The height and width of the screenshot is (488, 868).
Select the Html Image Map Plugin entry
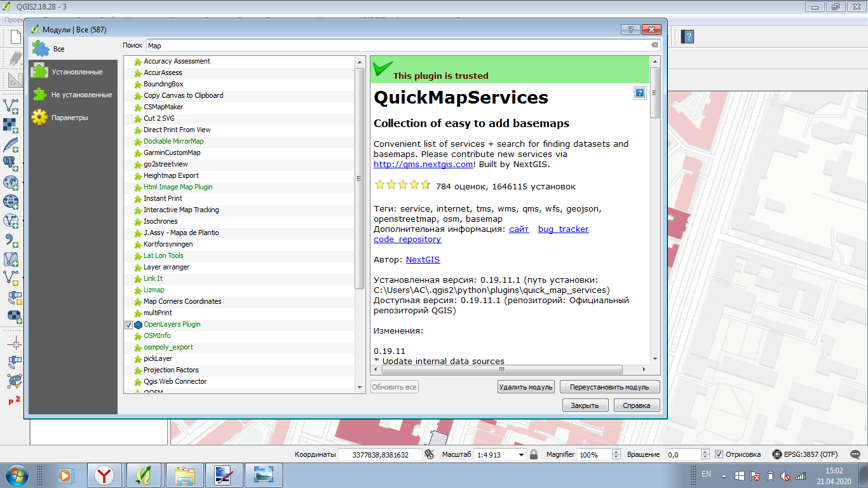[x=178, y=187]
